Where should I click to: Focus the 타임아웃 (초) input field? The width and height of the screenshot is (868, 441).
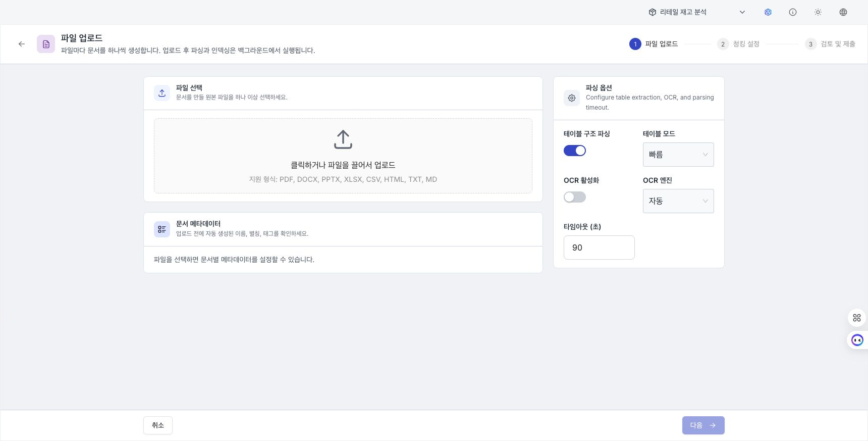point(599,248)
